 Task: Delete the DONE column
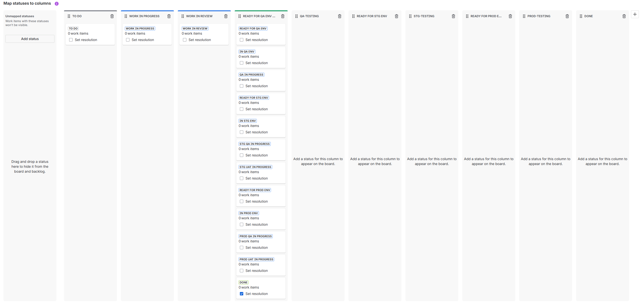coord(624,16)
